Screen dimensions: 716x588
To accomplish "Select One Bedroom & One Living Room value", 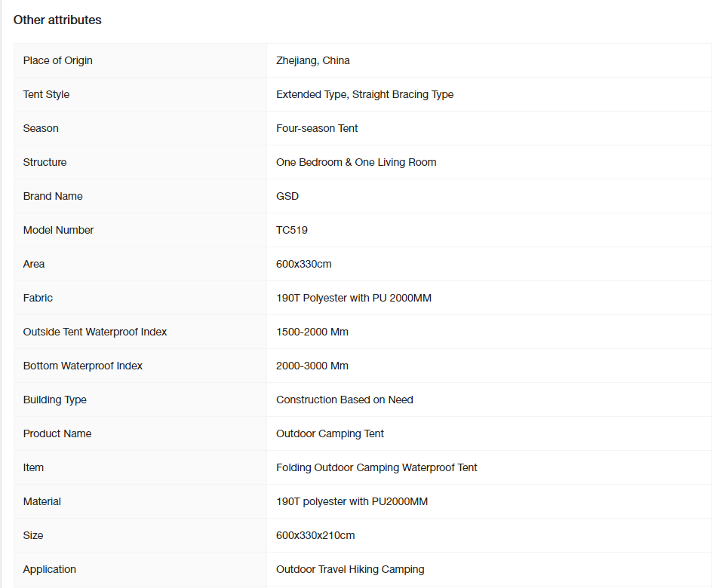I will (x=355, y=162).
